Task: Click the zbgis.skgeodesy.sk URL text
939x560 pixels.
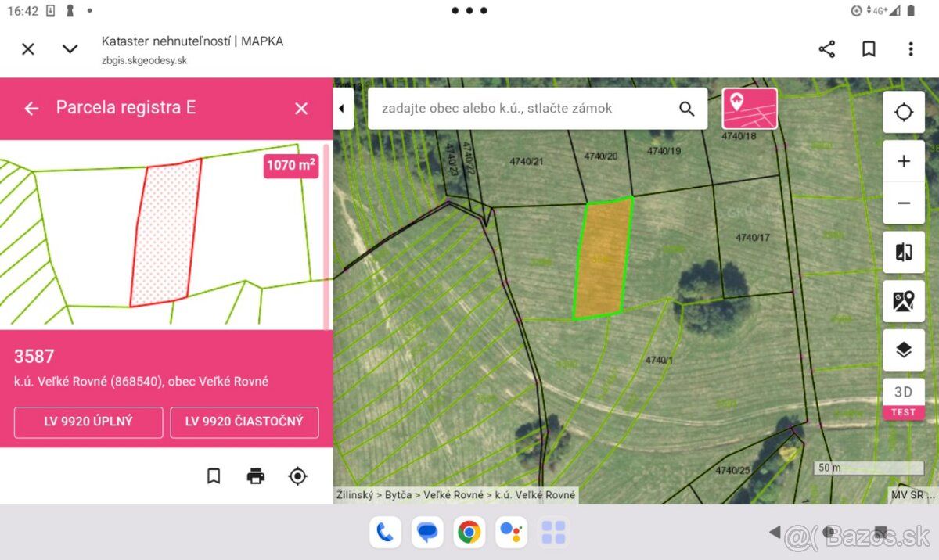Action: tap(144, 60)
